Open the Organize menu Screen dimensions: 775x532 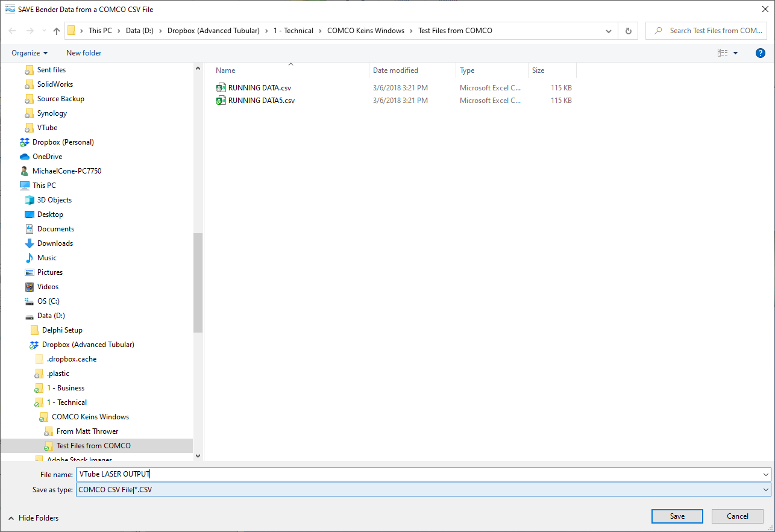(30, 53)
